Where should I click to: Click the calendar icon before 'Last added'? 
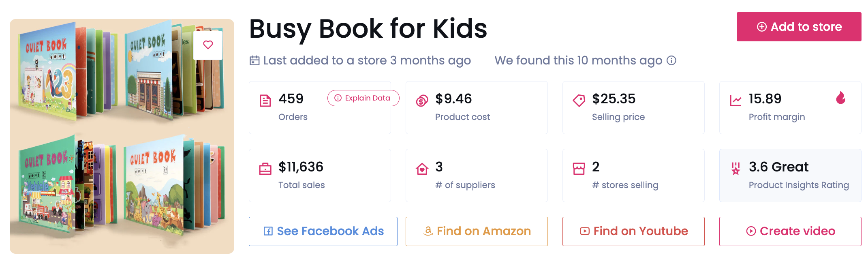(254, 61)
